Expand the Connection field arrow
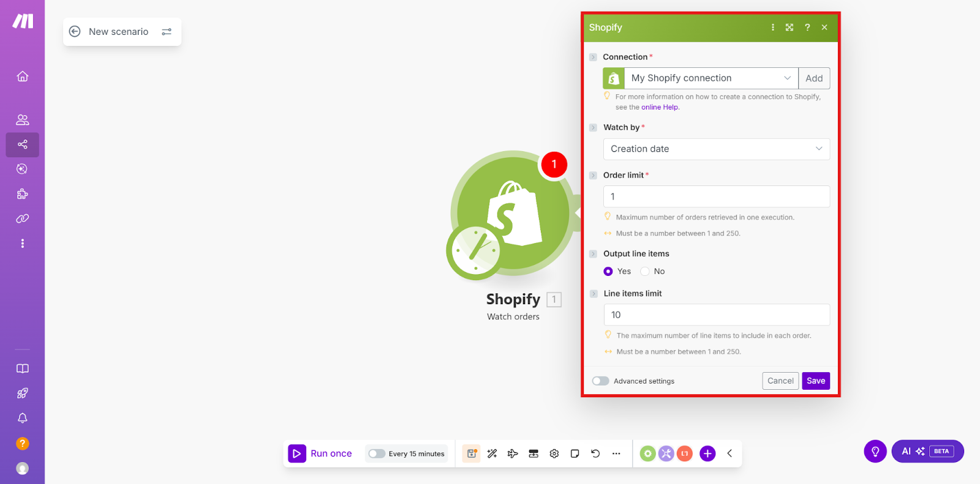The image size is (980, 484). pyautogui.click(x=593, y=57)
